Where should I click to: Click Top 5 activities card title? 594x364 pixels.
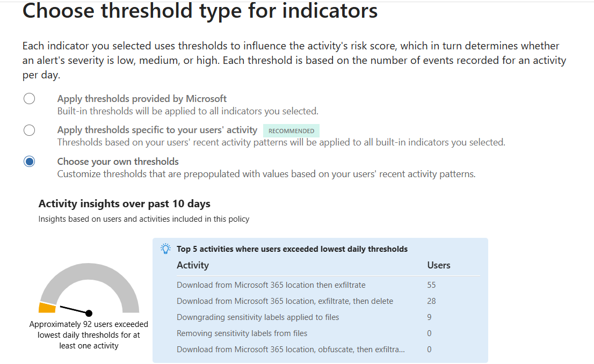pyautogui.click(x=292, y=249)
